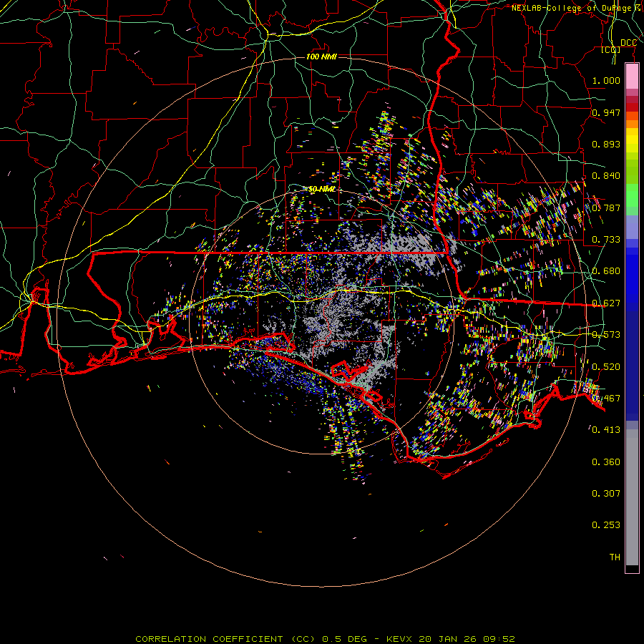Select the 0.307 scale value

click(x=606, y=494)
